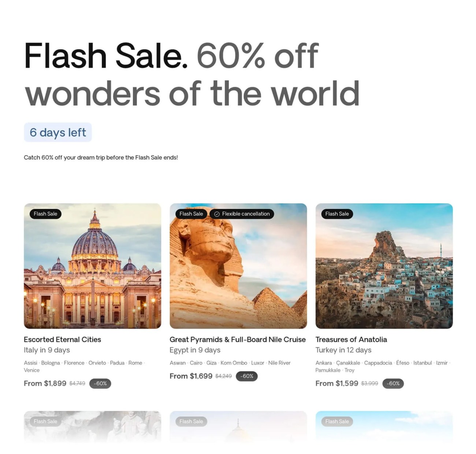Click the 6 days left badge
Image resolution: width=476 pixels, height=454 pixels.
coord(58,132)
